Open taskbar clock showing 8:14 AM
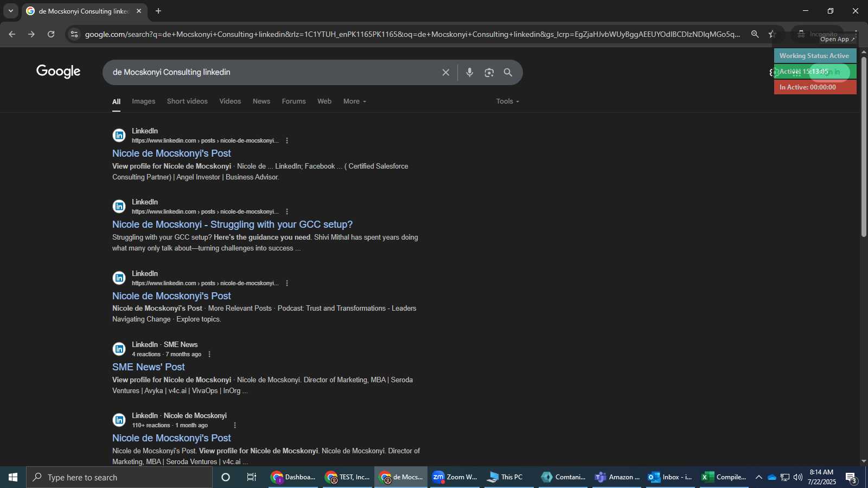This screenshot has width=868, height=488. pos(821,477)
